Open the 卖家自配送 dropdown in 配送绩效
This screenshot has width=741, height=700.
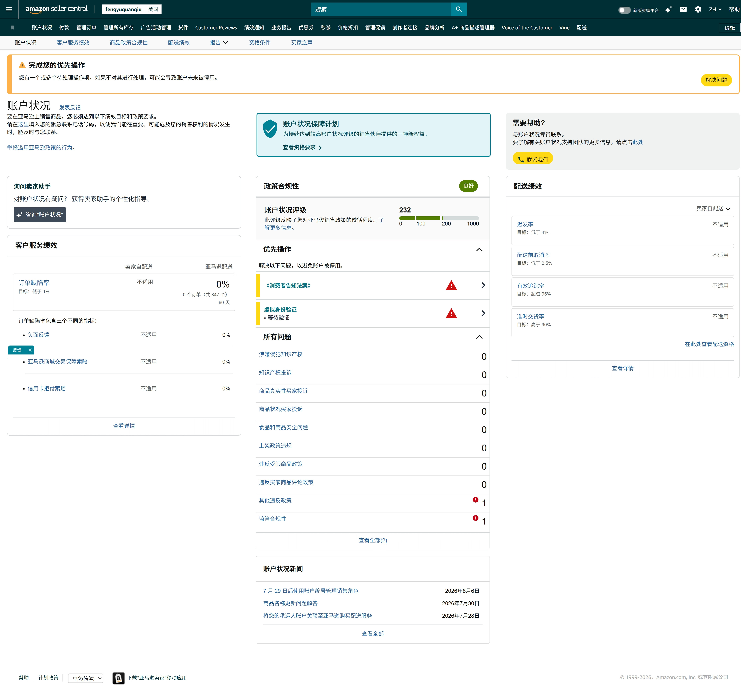click(713, 209)
